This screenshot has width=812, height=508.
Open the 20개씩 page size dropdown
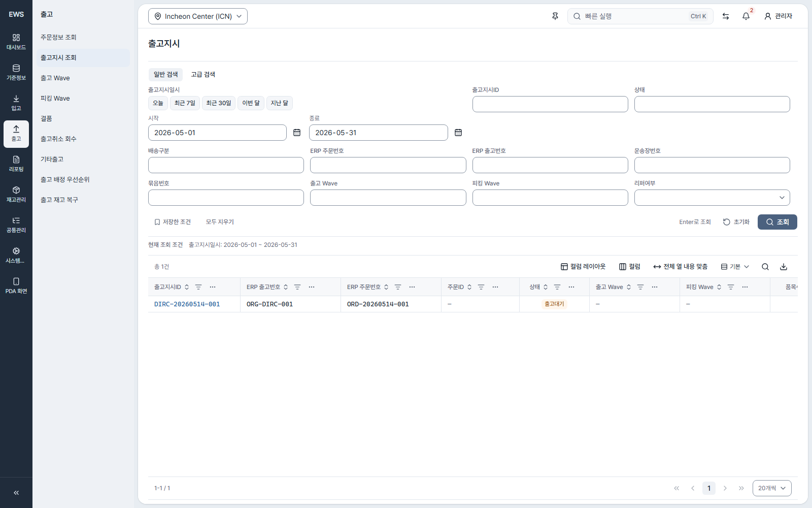[x=772, y=488]
